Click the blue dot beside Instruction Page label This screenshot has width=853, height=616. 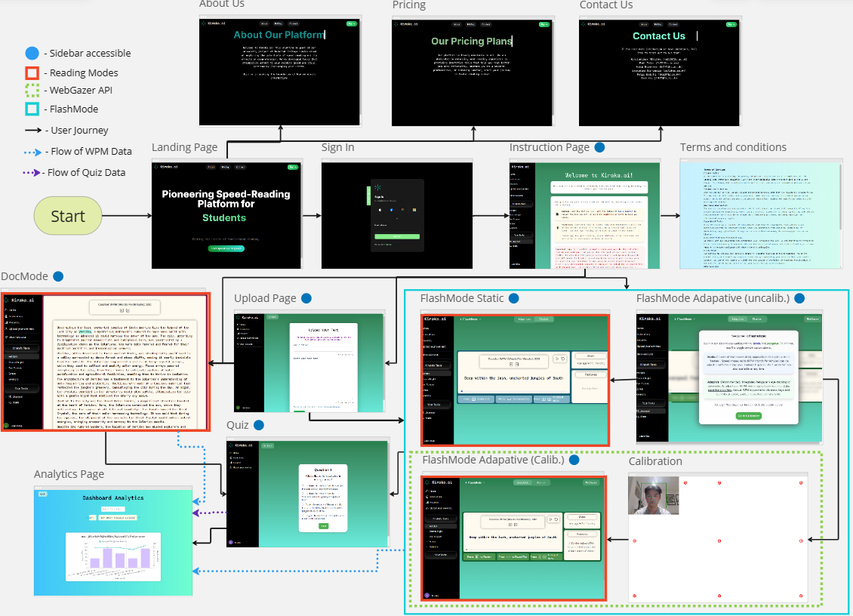point(599,147)
